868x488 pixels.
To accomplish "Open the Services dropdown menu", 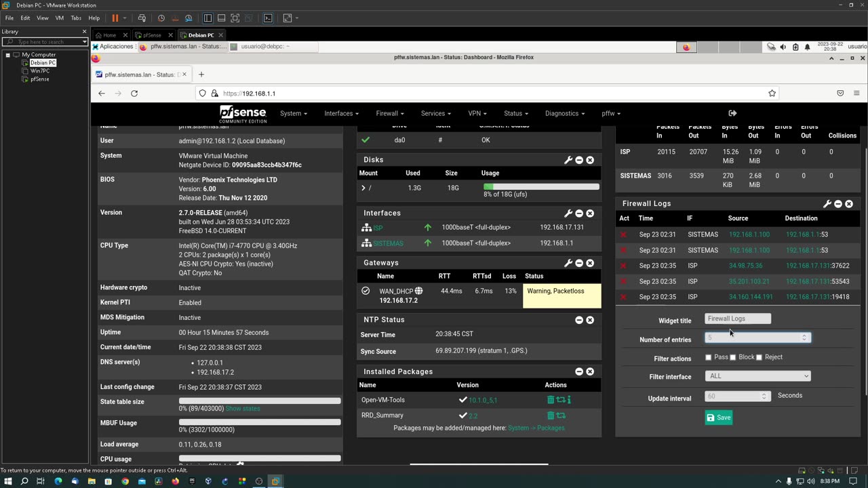I will [435, 113].
